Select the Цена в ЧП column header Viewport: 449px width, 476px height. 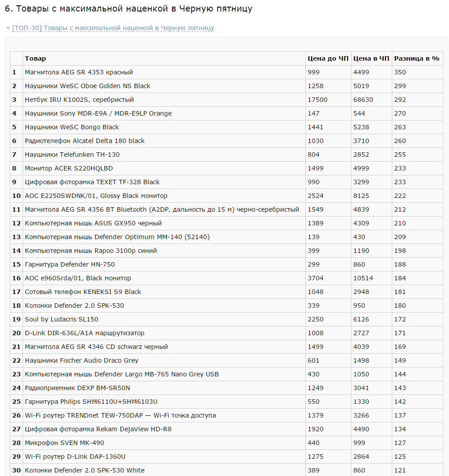(x=371, y=58)
